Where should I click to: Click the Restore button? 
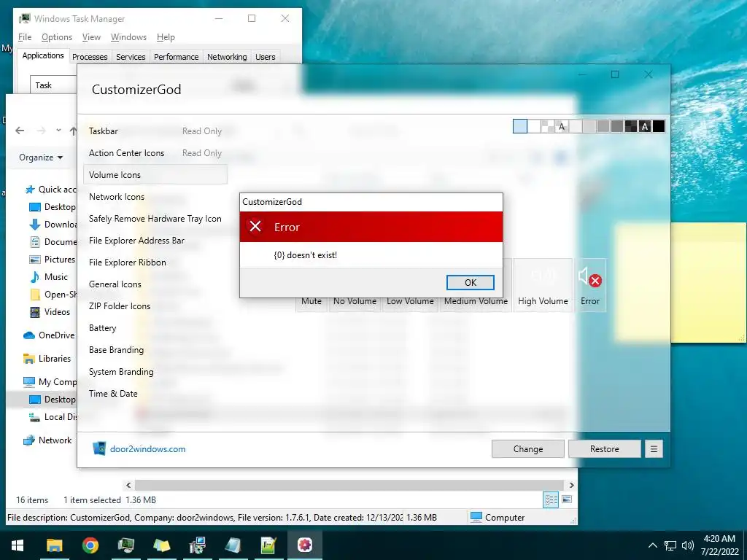[605, 449]
